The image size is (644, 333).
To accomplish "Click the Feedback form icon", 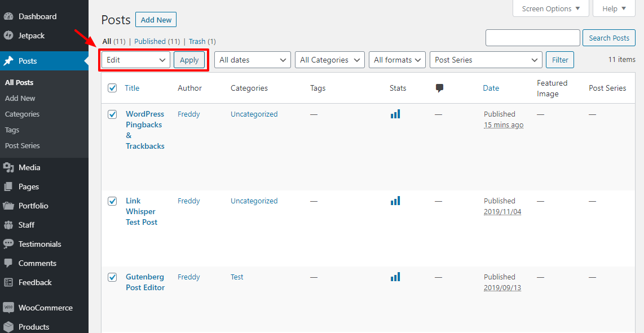I will click(8, 282).
